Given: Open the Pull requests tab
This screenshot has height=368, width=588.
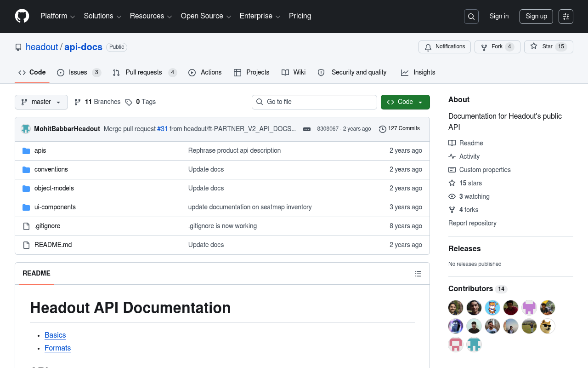Looking at the screenshot, I should click(x=145, y=72).
